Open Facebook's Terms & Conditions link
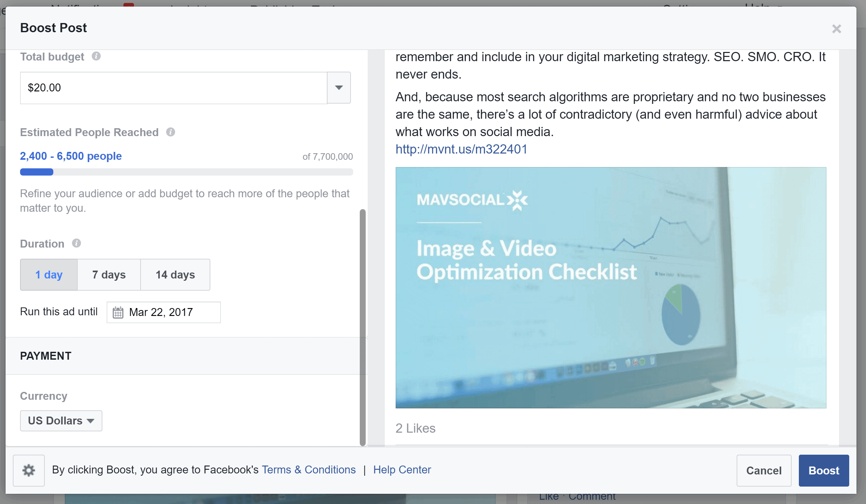This screenshot has height=504, width=866. coord(309,470)
